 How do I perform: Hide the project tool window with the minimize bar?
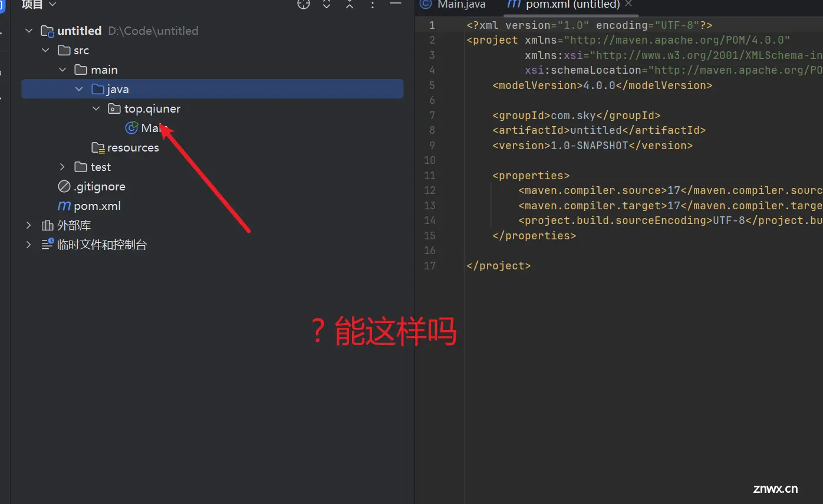[x=396, y=4]
